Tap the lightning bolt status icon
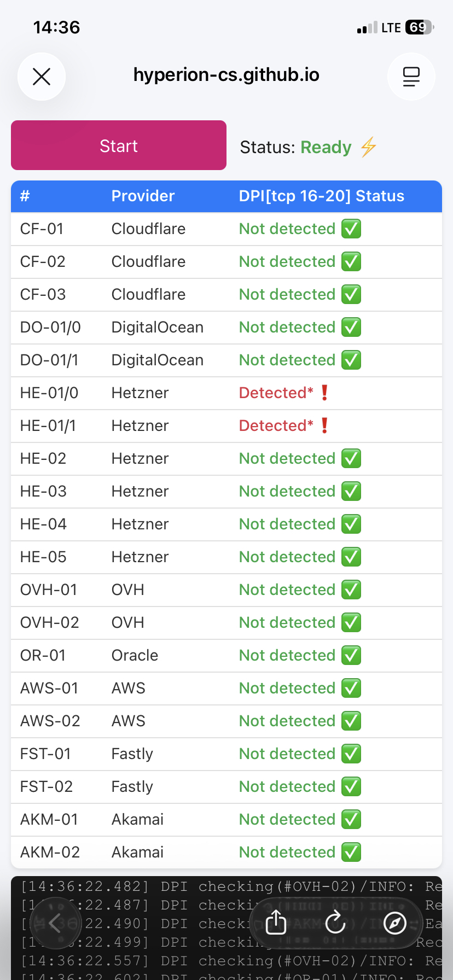Image resolution: width=453 pixels, height=980 pixels. [368, 147]
